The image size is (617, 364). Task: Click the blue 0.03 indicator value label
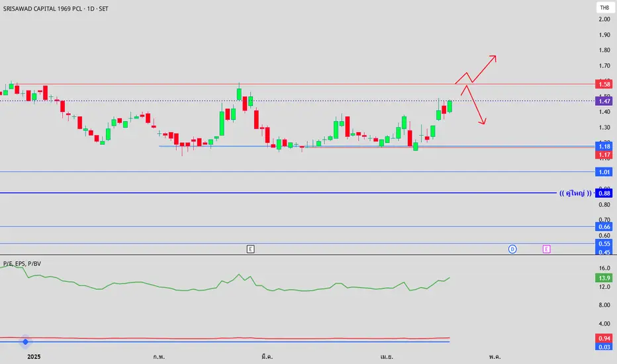(604, 347)
